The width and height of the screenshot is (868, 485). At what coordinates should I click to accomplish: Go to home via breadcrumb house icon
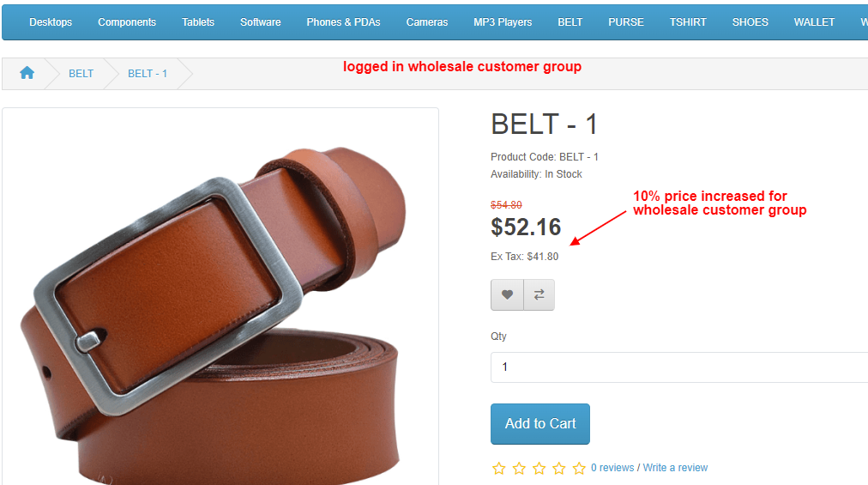tap(27, 73)
